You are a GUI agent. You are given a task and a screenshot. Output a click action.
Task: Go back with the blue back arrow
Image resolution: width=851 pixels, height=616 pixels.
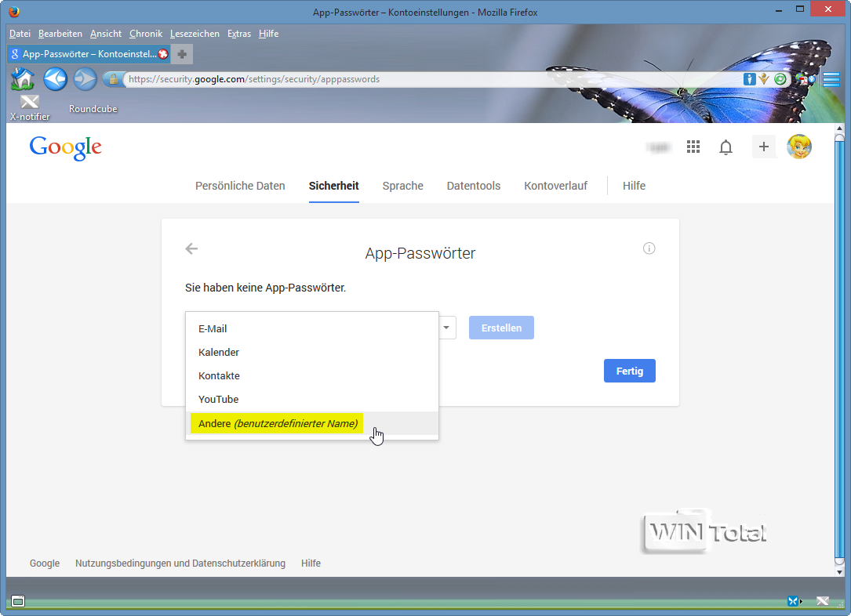[55, 79]
